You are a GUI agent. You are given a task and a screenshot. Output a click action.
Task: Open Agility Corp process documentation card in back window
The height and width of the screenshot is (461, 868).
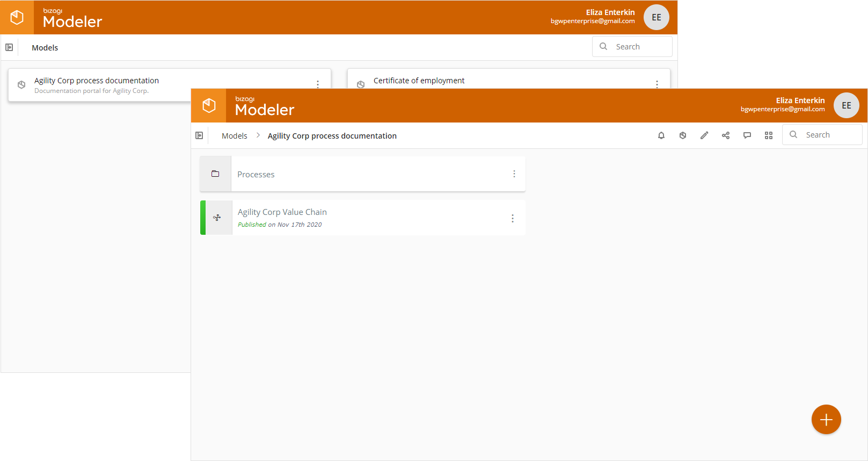click(x=170, y=85)
